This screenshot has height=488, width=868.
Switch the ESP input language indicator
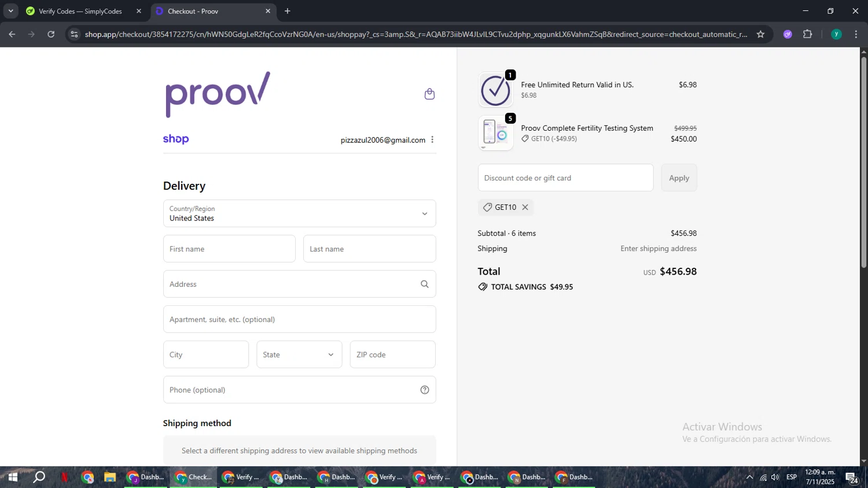point(792,477)
